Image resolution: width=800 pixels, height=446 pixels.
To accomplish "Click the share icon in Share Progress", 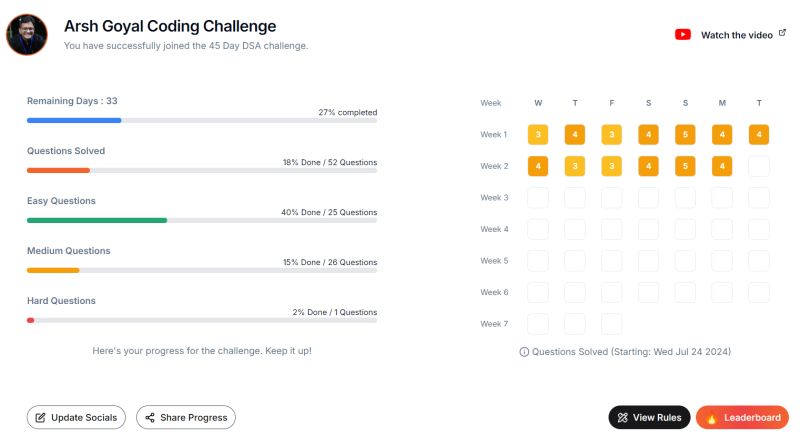I will 149,418.
